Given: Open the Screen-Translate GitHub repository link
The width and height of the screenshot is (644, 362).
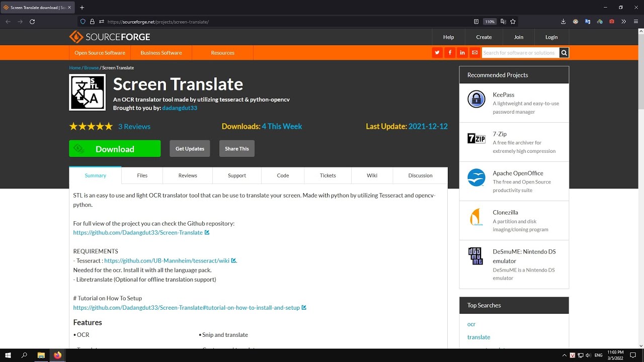Looking at the screenshot, I should 138,233.
